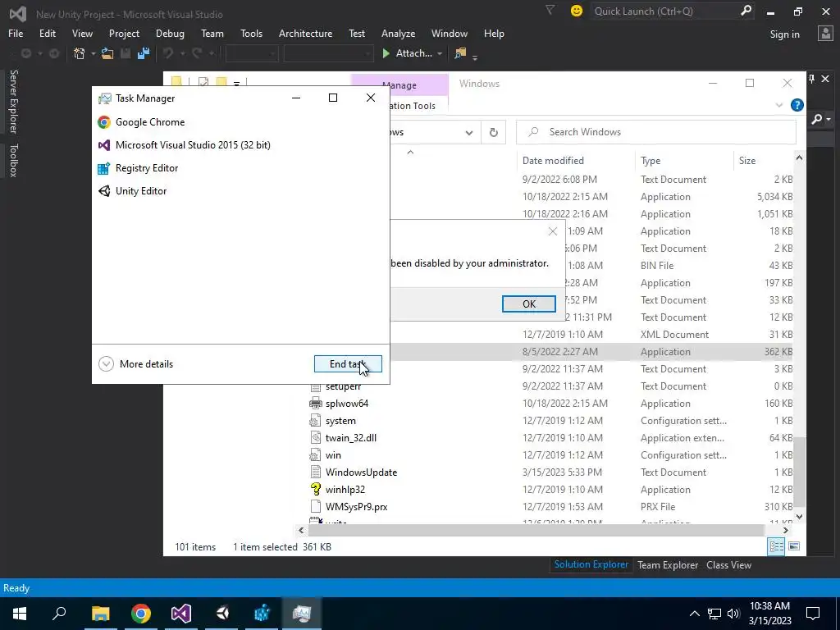
Task: Expand More details in Task Manager
Action: point(136,364)
